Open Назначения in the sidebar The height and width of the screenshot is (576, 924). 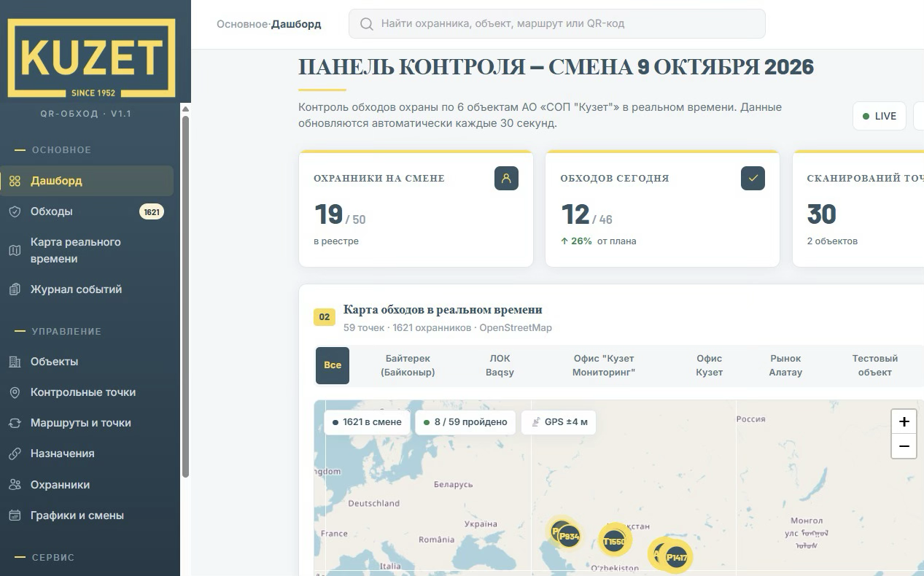click(x=87, y=454)
